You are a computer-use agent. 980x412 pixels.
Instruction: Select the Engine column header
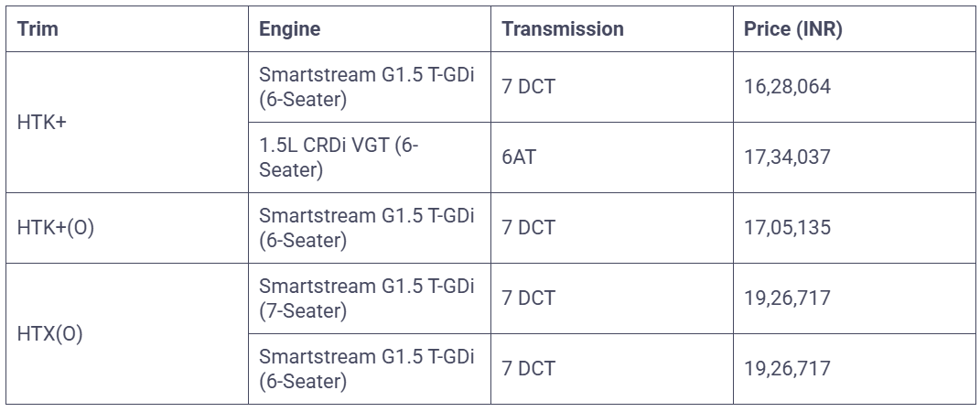(289, 29)
